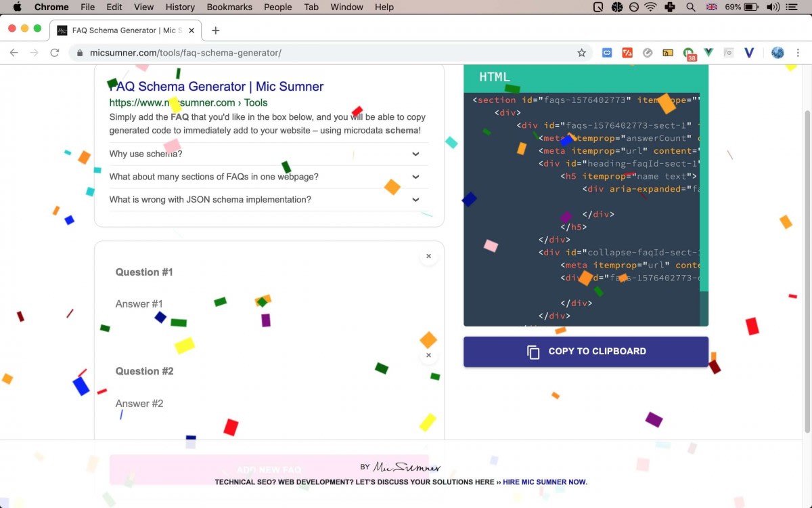Click the HTML heading above the code
The width and height of the screenshot is (812, 508).
point(495,77)
